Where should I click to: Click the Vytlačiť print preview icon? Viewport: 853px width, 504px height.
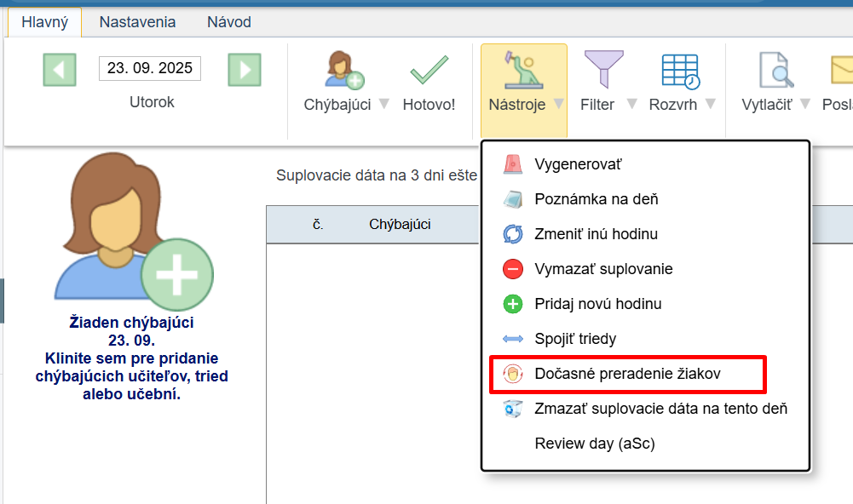[x=775, y=70]
